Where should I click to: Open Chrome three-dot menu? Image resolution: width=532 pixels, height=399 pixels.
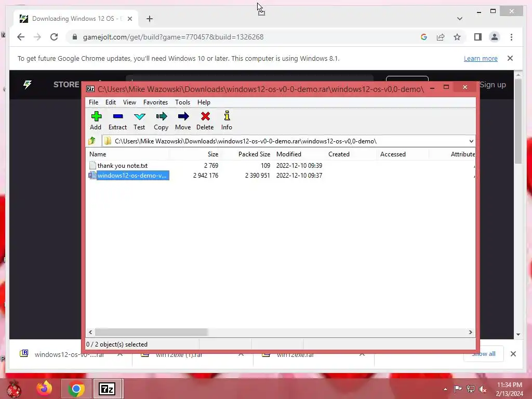[511, 37]
